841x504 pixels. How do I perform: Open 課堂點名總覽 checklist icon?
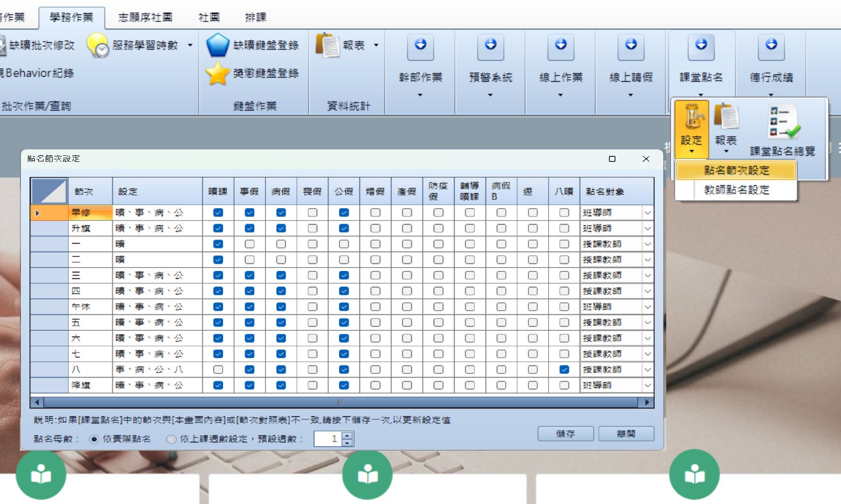(x=783, y=122)
